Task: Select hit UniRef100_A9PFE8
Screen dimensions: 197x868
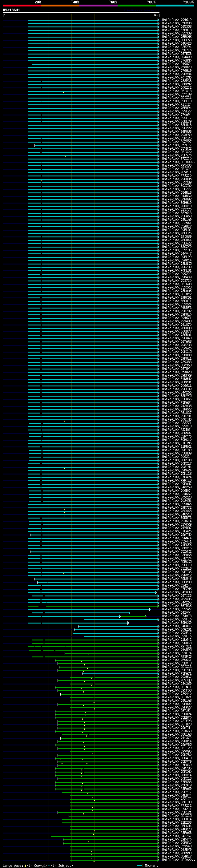Action: [x=177, y=101]
